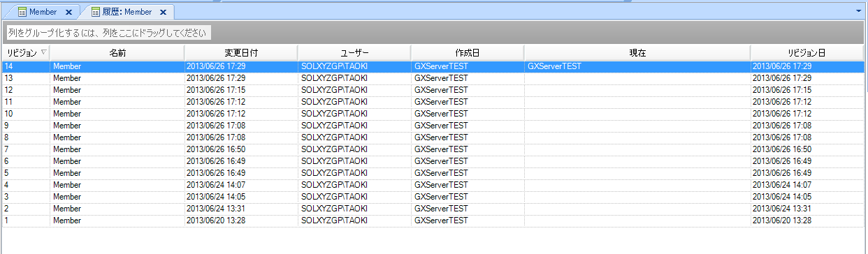
Task: Click the 履歴: Member tab icon
Action: pos(96,12)
